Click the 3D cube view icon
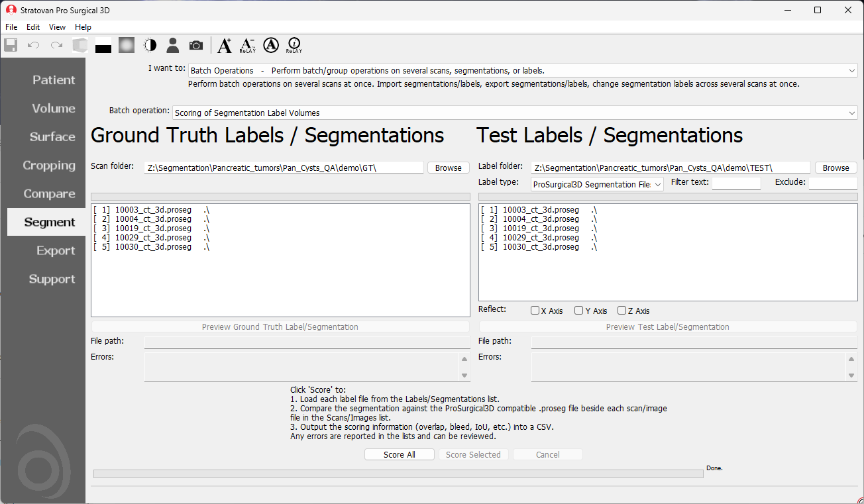This screenshot has width=864, height=504. (80, 45)
